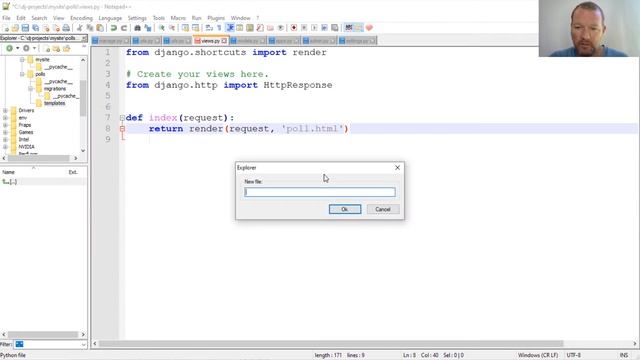
Task: Open the Language menu
Action: [110, 18]
